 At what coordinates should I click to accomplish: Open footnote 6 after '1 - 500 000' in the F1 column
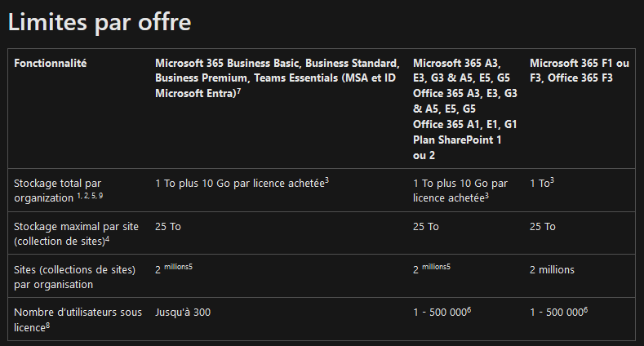[x=586, y=310]
